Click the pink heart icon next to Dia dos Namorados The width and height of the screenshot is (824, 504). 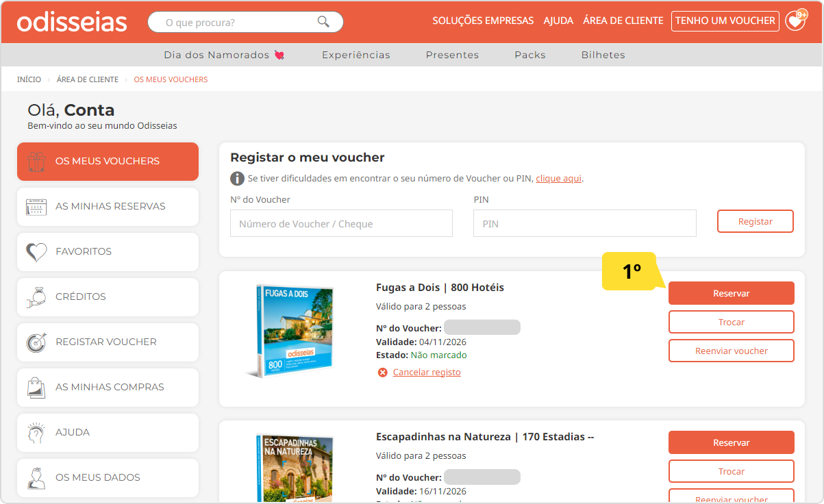[279, 55]
